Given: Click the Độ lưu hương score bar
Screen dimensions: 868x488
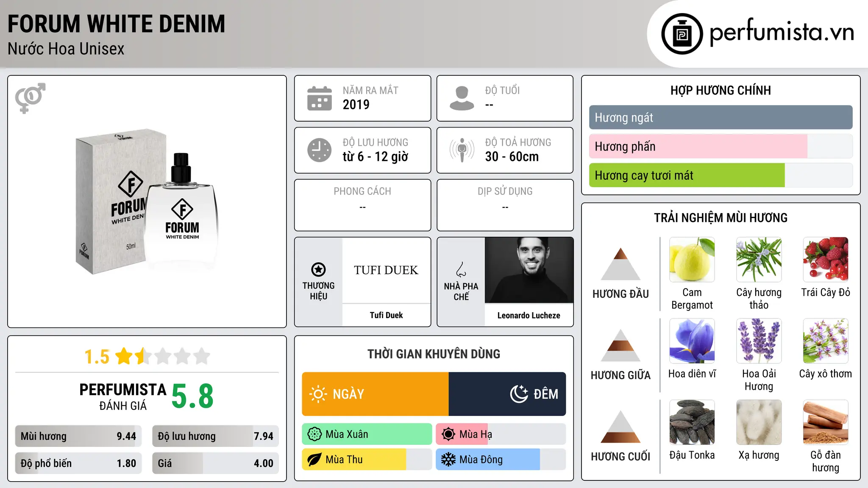Looking at the screenshot, I should tap(215, 436).
